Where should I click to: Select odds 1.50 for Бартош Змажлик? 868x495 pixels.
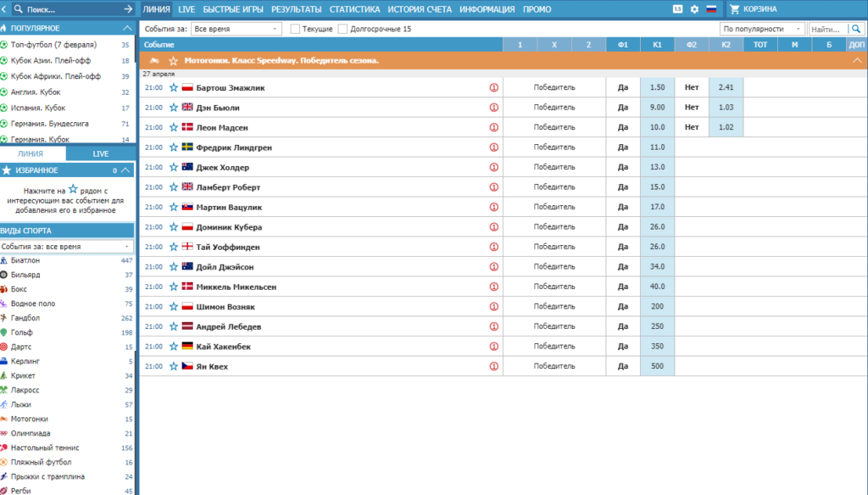pos(657,87)
